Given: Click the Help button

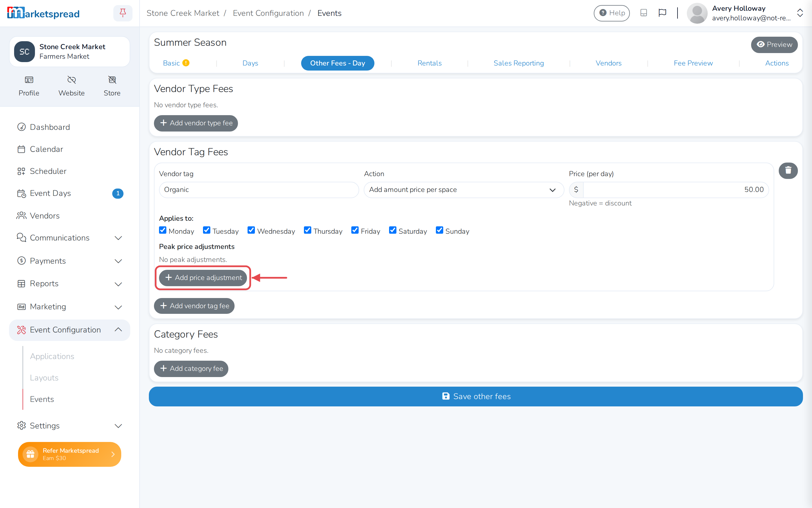Looking at the screenshot, I should click(x=612, y=13).
